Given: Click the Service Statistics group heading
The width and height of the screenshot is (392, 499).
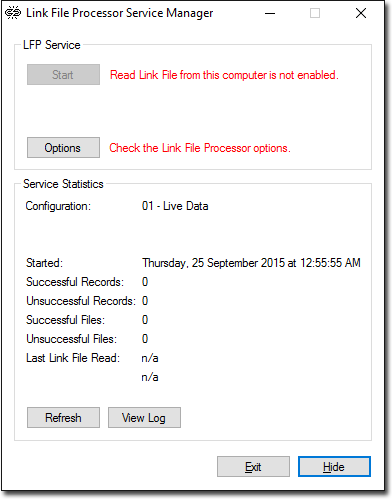Looking at the screenshot, I should (63, 184).
